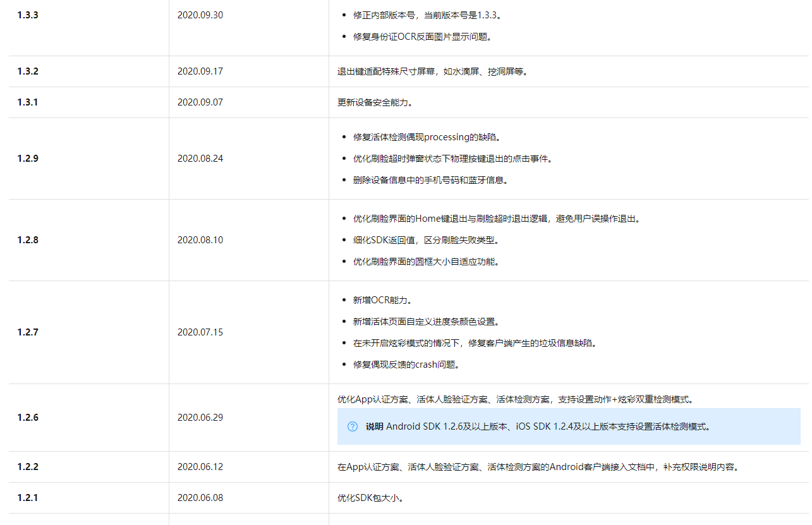This screenshot has height=525, width=812.
Task: Click text '修复偶现反馈的crash问题。'
Action: [x=406, y=365]
